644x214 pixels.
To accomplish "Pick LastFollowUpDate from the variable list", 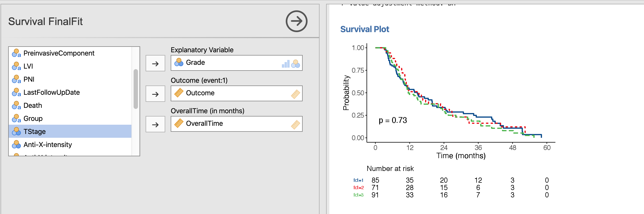I will click(x=52, y=92).
